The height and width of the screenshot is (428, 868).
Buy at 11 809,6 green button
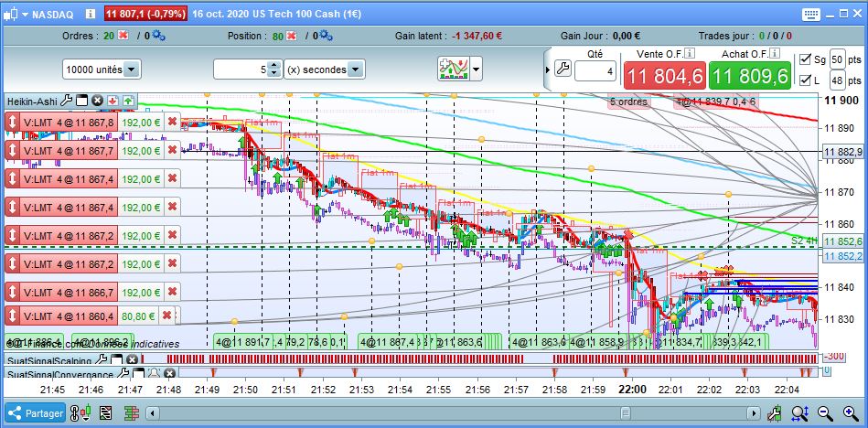[x=750, y=75]
